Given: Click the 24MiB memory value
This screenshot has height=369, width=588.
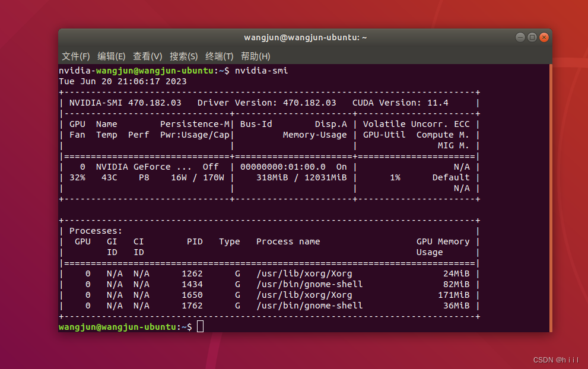Looking at the screenshot, I should [x=456, y=273].
